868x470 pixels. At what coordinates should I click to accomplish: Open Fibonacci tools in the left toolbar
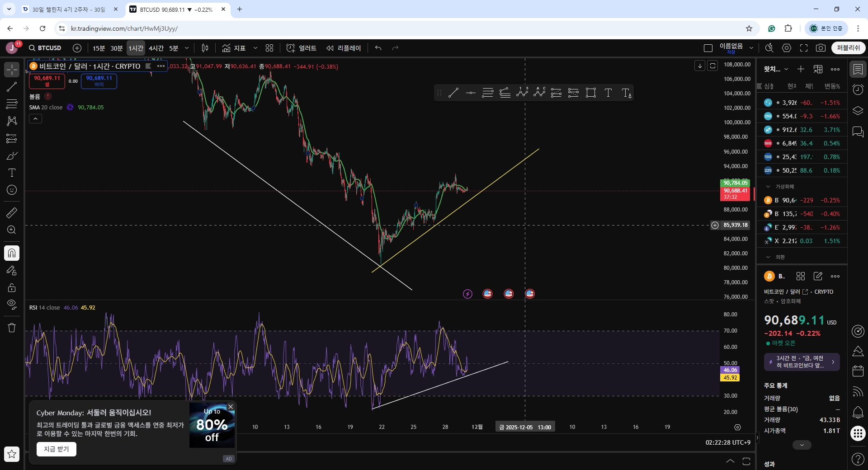(12, 104)
